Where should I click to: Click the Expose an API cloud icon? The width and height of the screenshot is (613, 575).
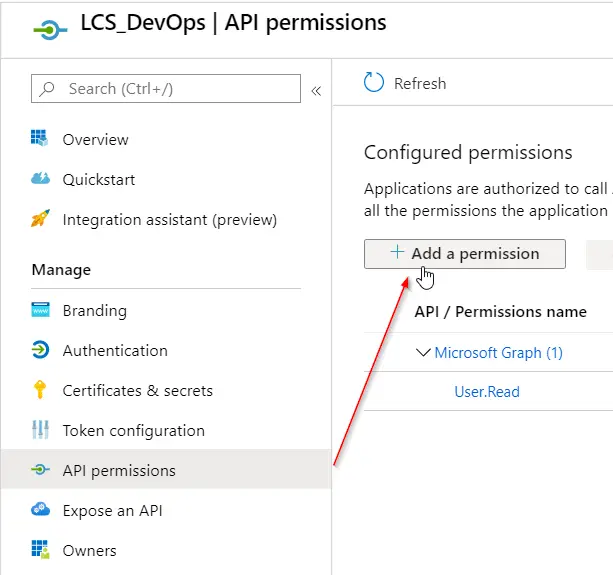tap(40, 509)
